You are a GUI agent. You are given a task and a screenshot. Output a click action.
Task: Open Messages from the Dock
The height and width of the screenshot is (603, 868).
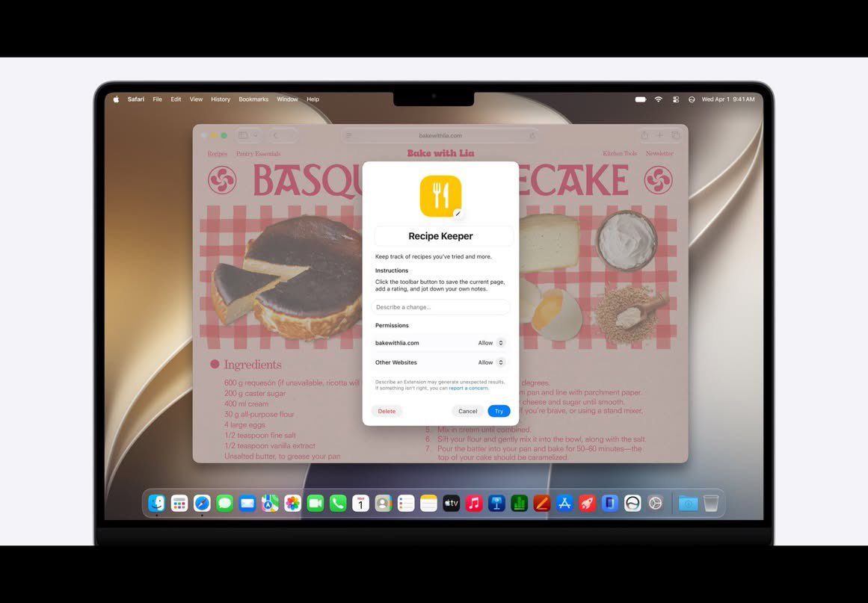coord(225,503)
